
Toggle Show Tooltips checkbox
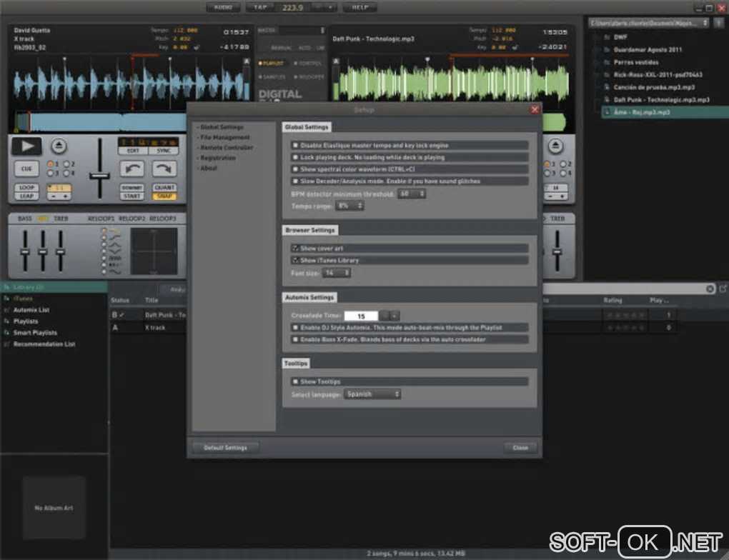(x=294, y=381)
